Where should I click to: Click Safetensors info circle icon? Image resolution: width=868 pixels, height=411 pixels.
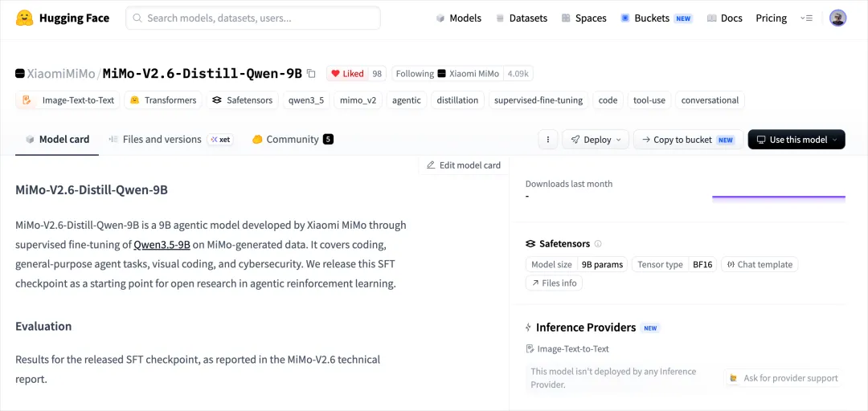pyautogui.click(x=598, y=243)
